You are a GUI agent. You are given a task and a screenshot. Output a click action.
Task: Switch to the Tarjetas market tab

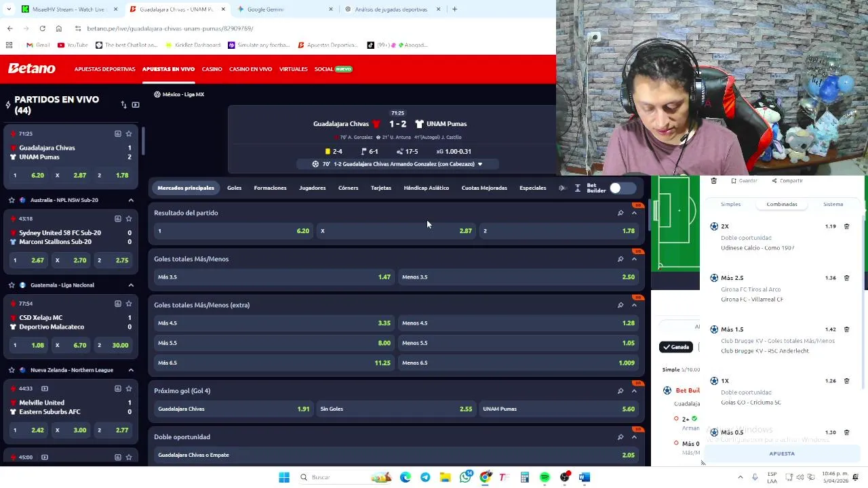(x=381, y=188)
